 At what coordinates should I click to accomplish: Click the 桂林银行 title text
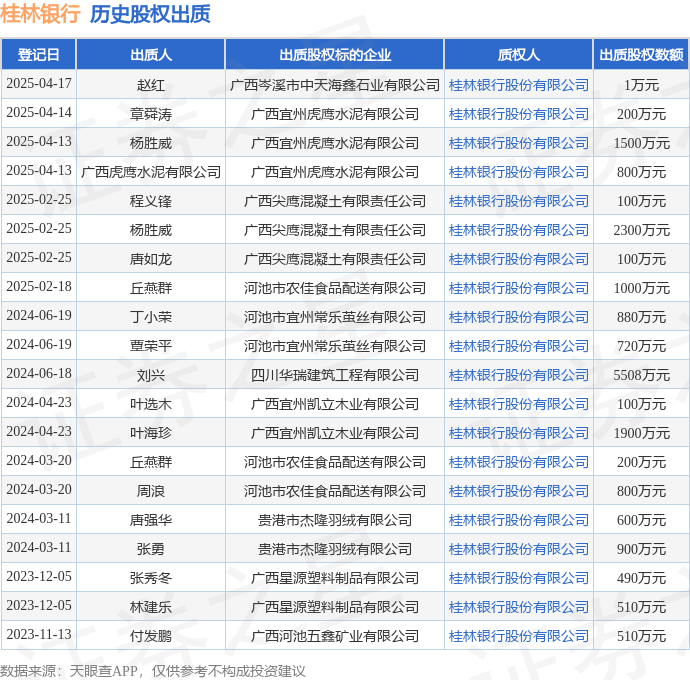pos(40,14)
